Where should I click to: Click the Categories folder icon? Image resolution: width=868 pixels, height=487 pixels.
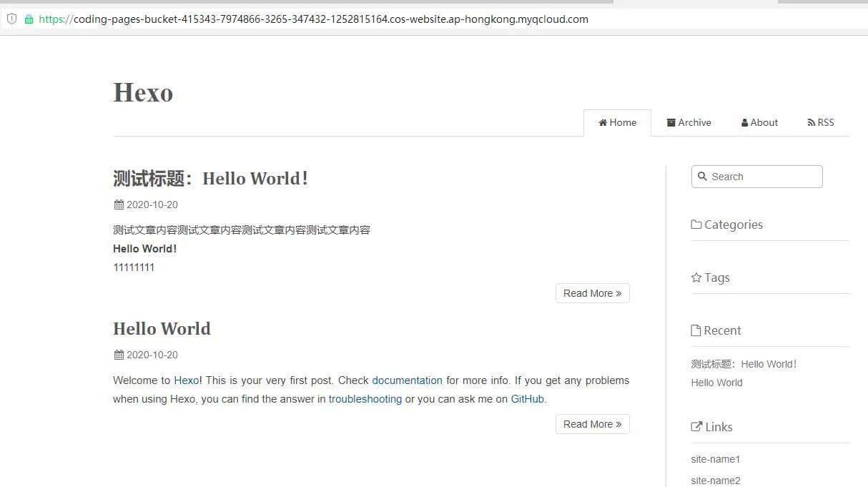coord(696,225)
